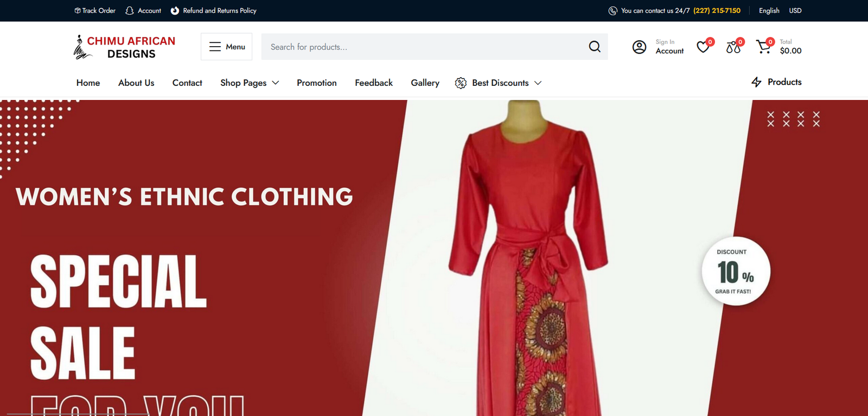
Task: Click the lightning bolt Products icon
Action: [756, 82]
